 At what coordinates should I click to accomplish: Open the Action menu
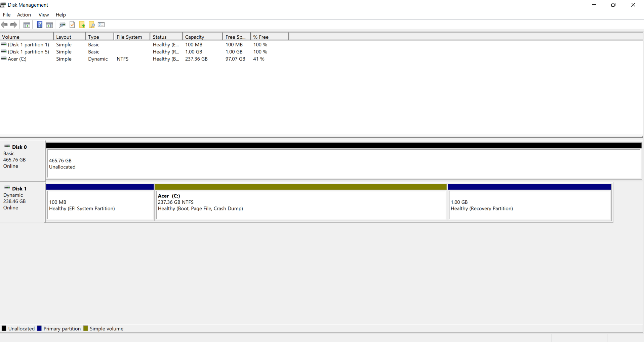click(24, 15)
